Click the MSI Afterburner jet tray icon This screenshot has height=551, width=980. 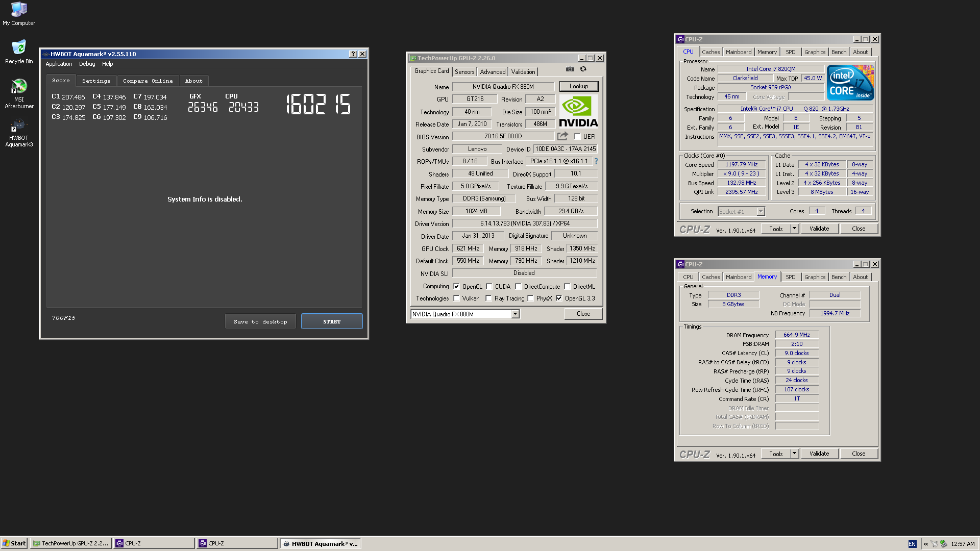tap(934, 544)
